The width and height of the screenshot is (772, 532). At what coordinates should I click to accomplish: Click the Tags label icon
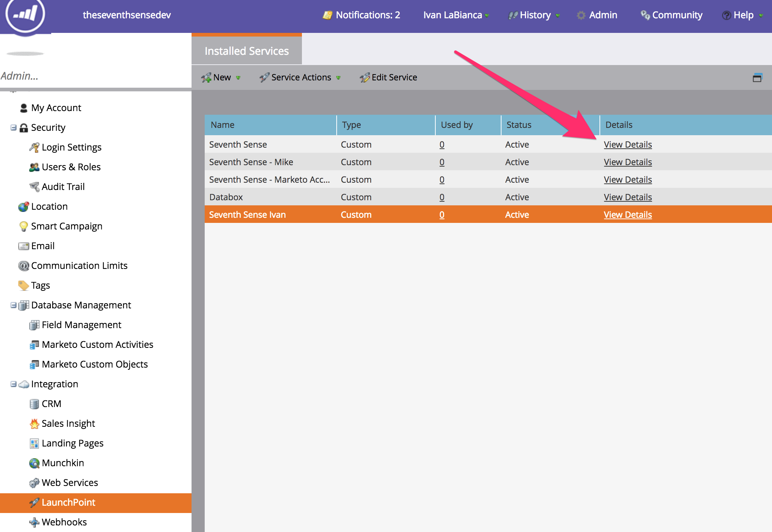coord(23,285)
